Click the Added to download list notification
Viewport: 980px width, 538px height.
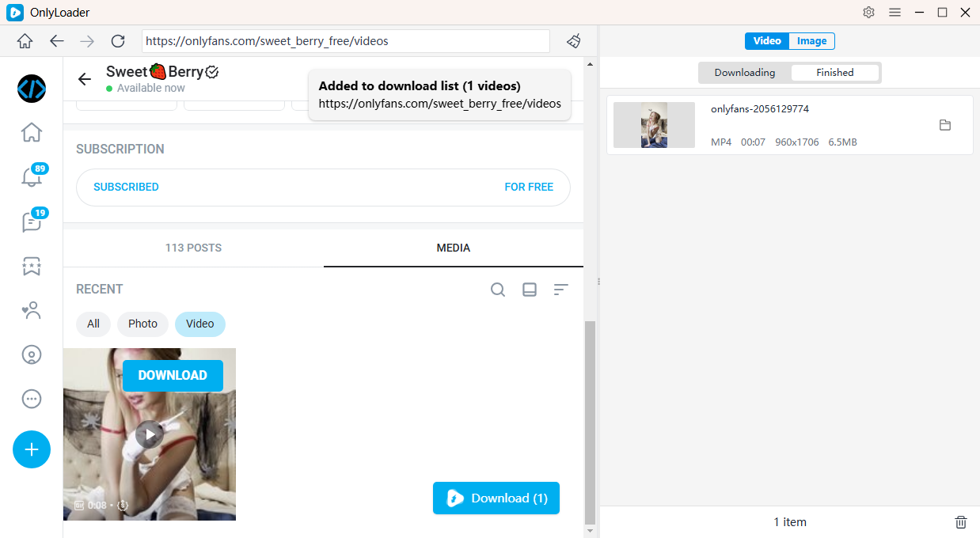(x=439, y=95)
